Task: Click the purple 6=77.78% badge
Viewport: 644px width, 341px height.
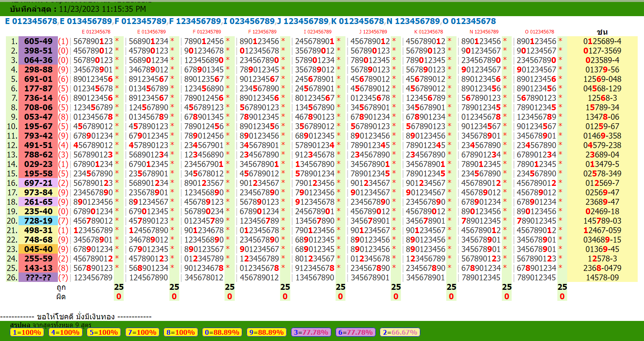Action: click(x=356, y=332)
